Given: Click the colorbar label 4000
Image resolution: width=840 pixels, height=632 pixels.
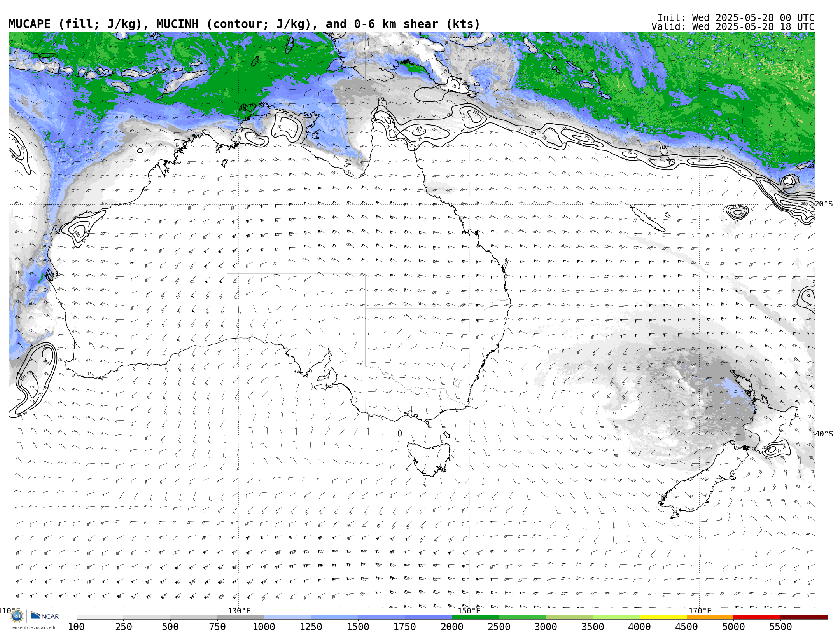Looking at the screenshot, I should click(640, 627).
